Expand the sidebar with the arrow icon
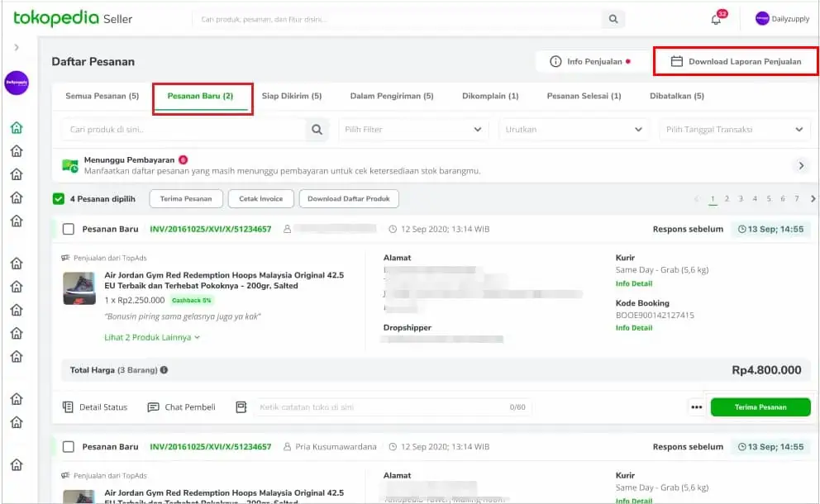 (x=17, y=47)
